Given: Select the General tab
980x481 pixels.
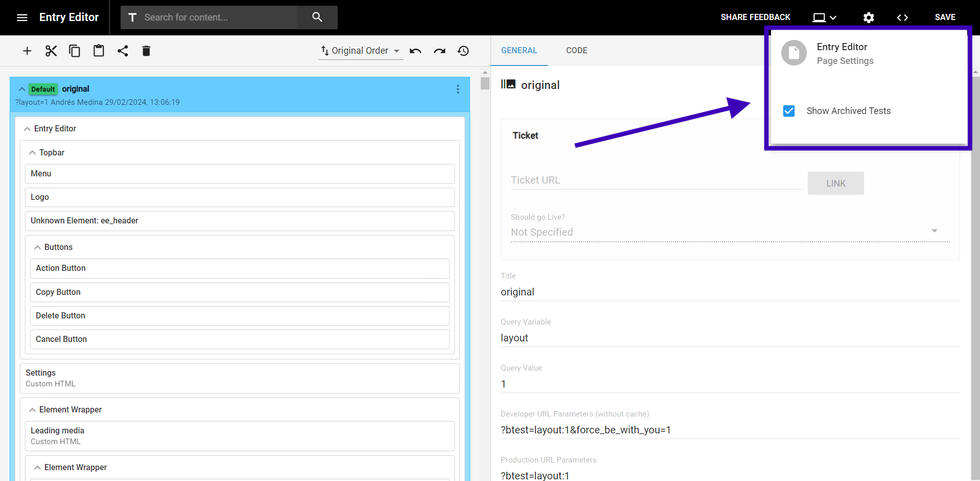Looking at the screenshot, I should click(519, 51).
